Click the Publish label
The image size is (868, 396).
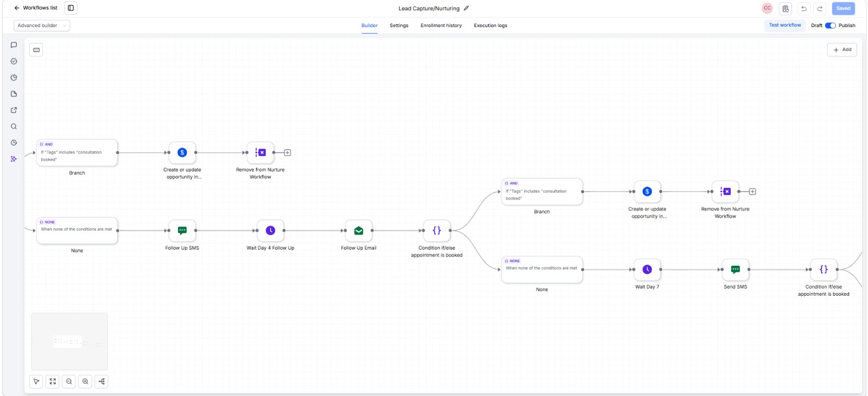coord(847,25)
